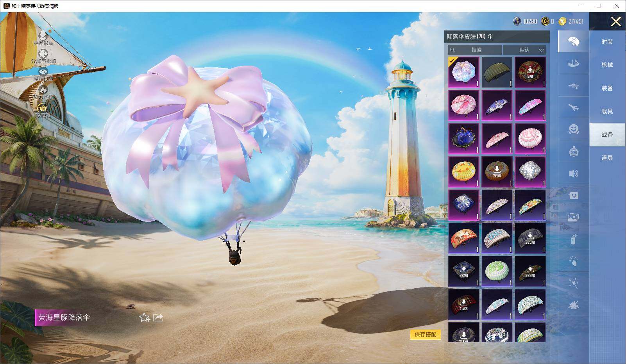This screenshot has height=364, width=626.
Task: Click the gold coin balance 217451
Action: click(571, 21)
